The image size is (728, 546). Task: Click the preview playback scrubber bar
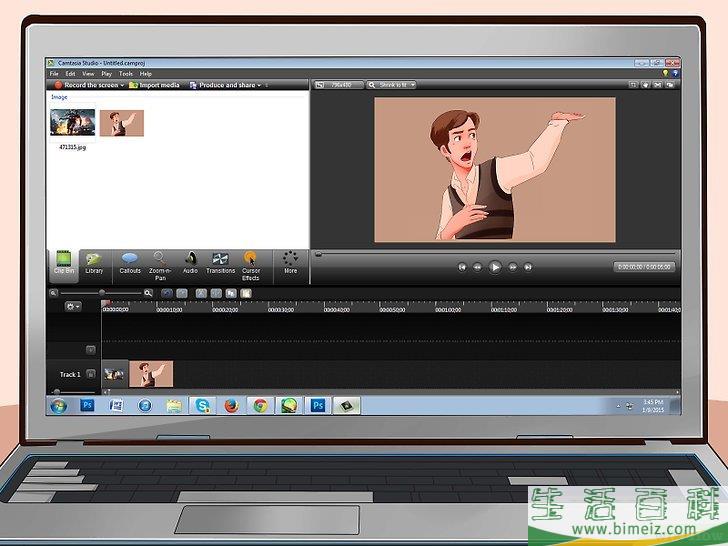point(495,254)
